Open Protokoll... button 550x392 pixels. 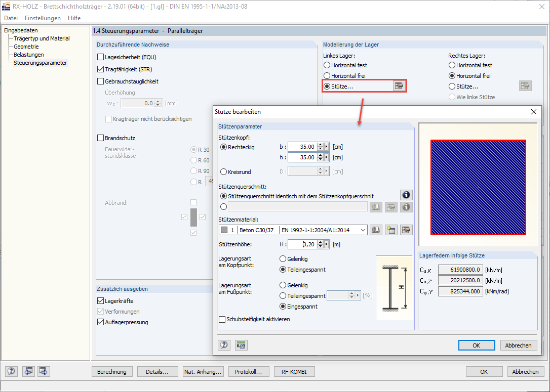248,372
